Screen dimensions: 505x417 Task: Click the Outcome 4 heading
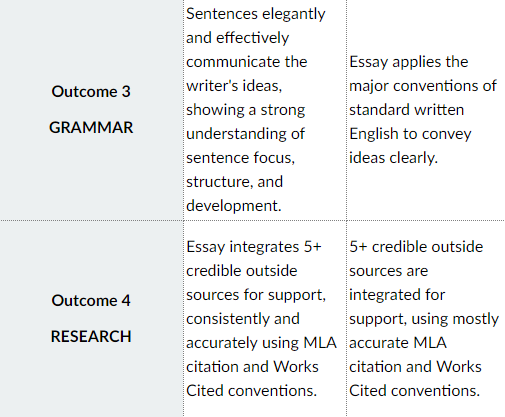tap(91, 301)
